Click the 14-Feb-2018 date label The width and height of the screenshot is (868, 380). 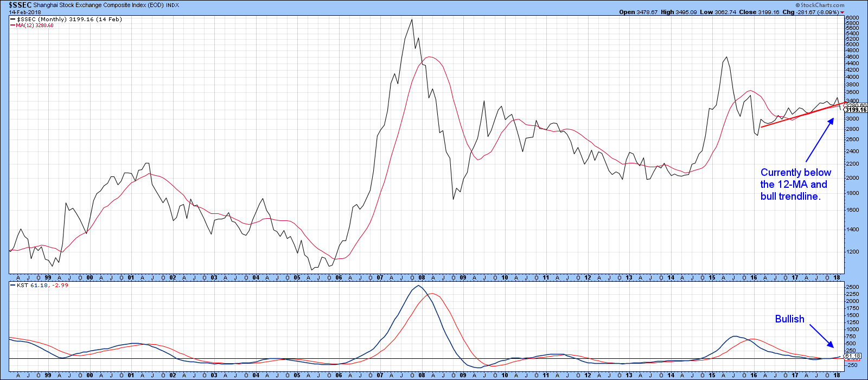coord(21,12)
